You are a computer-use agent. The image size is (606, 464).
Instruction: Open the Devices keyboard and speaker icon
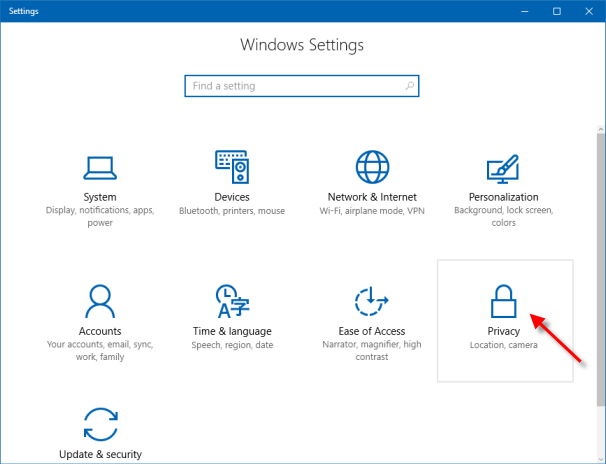coord(232,167)
